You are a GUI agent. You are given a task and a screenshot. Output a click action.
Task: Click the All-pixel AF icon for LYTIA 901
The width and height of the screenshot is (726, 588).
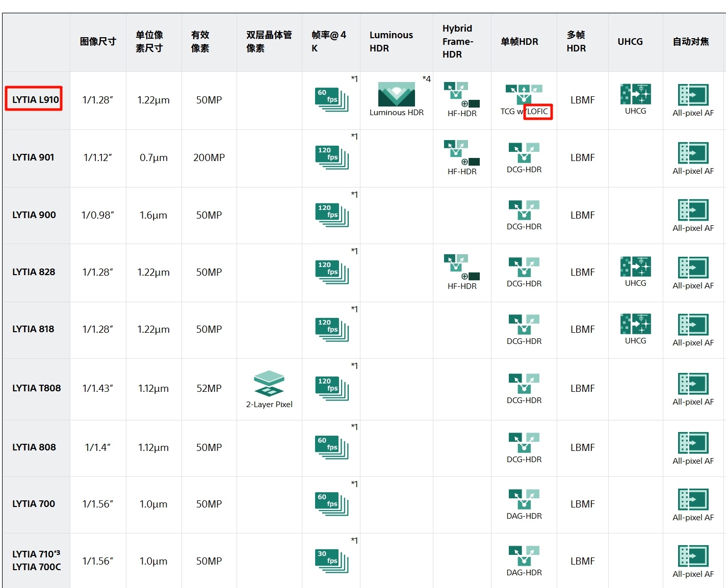click(x=693, y=153)
